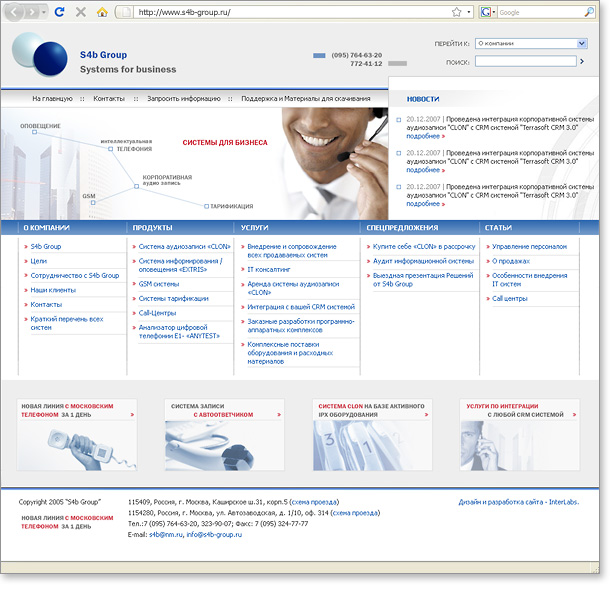This screenshot has width=611, height=596.
Task: Open the 'Контакты' top menu item
Action: [x=109, y=99]
